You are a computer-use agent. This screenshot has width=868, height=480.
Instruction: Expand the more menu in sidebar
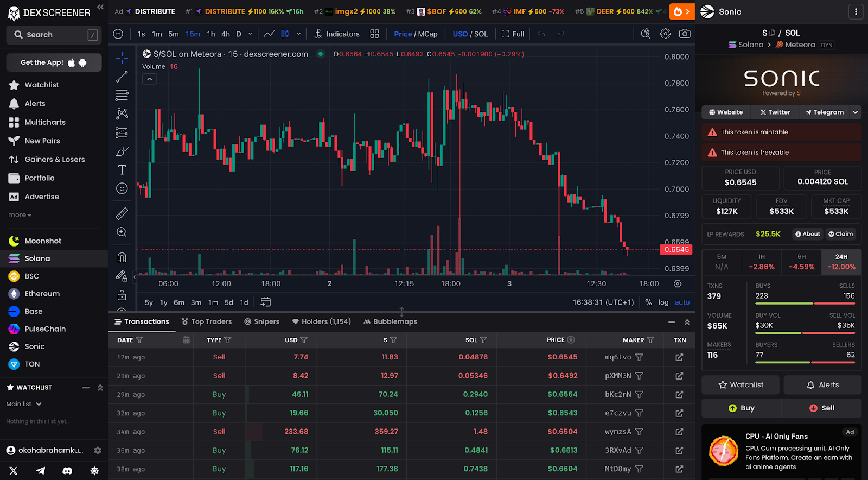(20, 215)
